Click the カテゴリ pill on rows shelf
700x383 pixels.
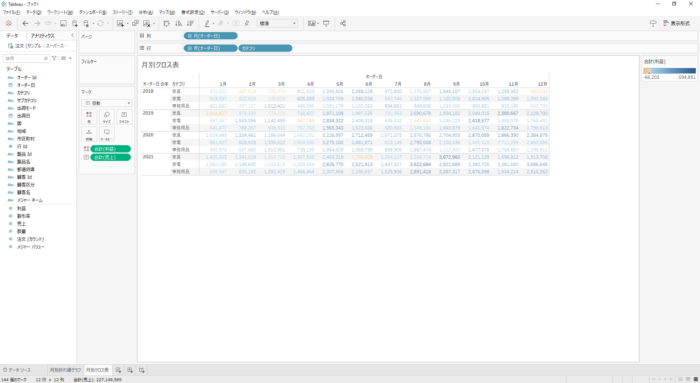pyautogui.click(x=266, y=48)
